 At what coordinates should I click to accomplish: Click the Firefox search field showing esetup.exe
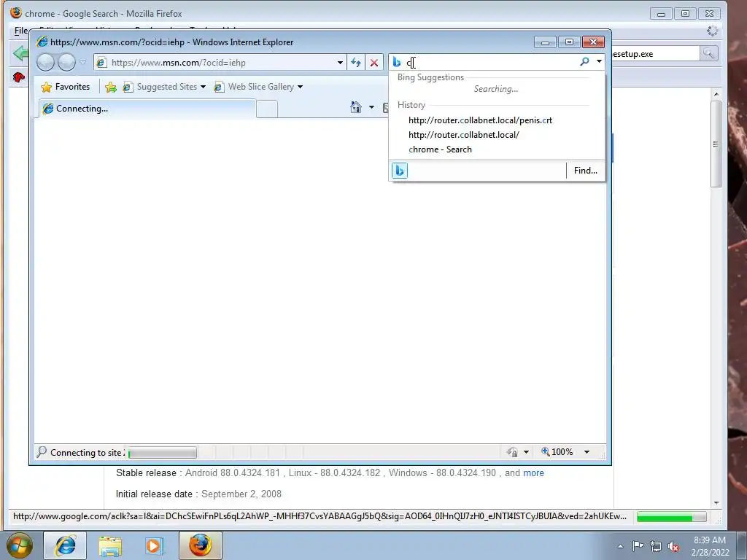[656, 54]
